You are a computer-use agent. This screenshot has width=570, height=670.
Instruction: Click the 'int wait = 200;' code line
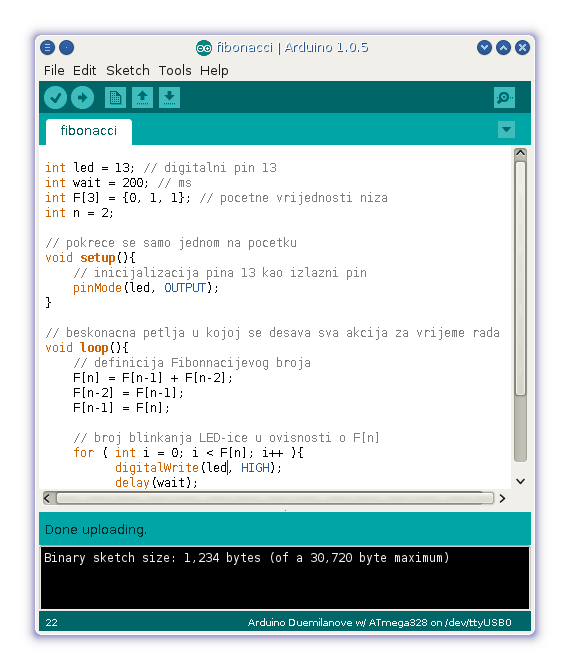pos(118,183)
